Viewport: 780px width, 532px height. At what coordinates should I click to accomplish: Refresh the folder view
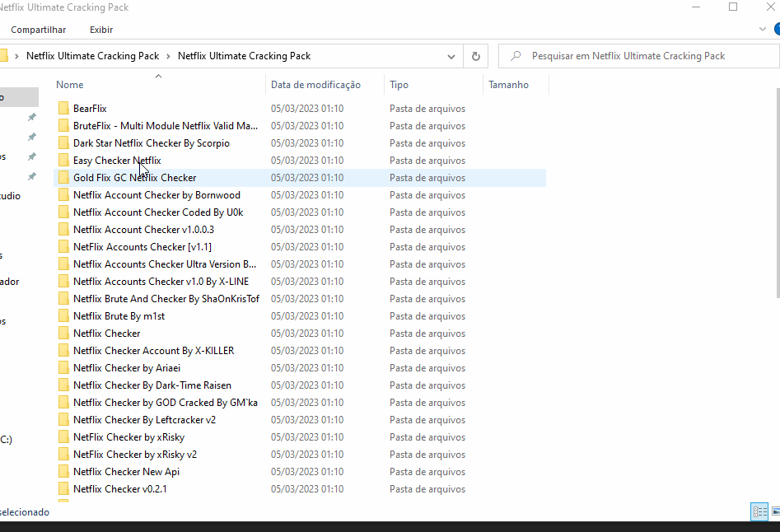(x=476, y=55)
